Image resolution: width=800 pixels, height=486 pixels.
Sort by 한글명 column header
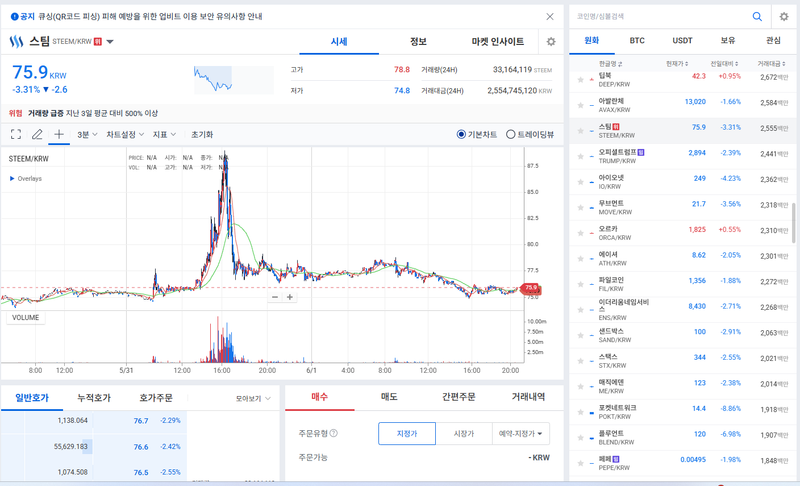[x=610, y=64]
